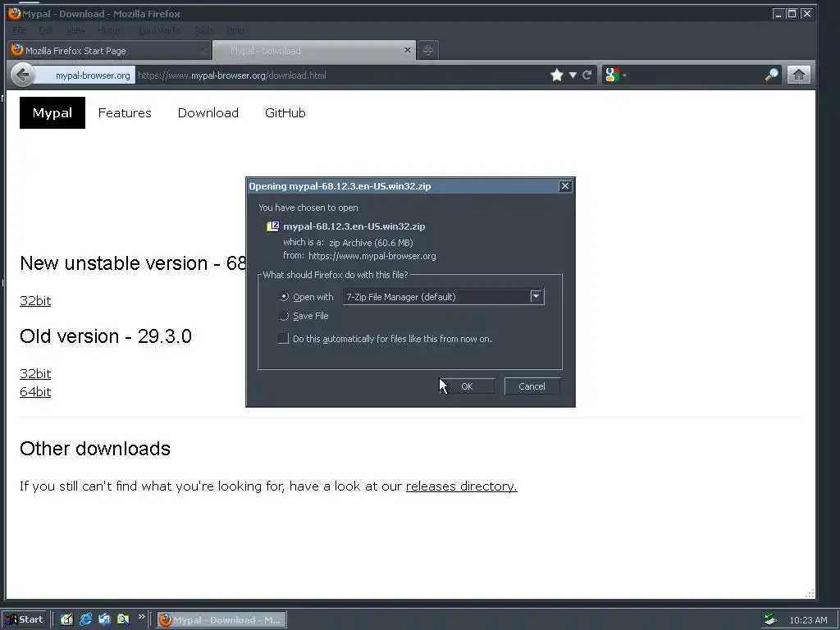Click the Mypal logo in the site header
Viewport: 840px width, 630px height.
pyautogui.click(x=52, y=113)
